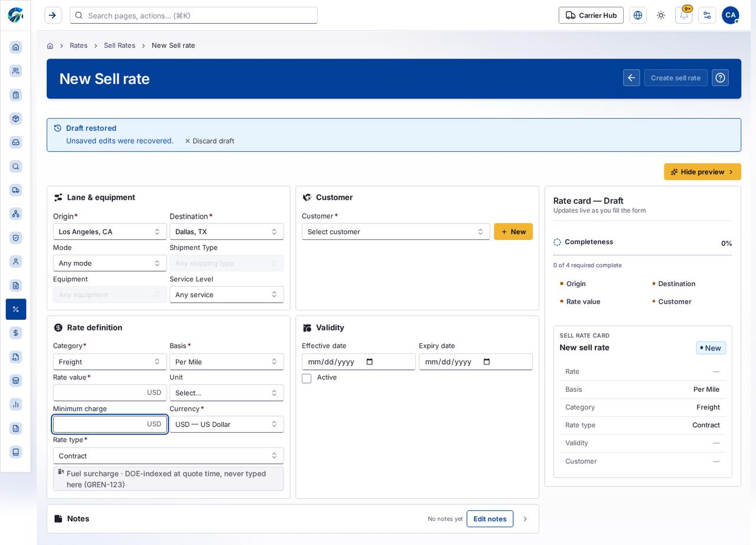Viewport: 756px width, 545px height.
Task: Open the people/contacts sidebar icon
Action: [16, 71]
